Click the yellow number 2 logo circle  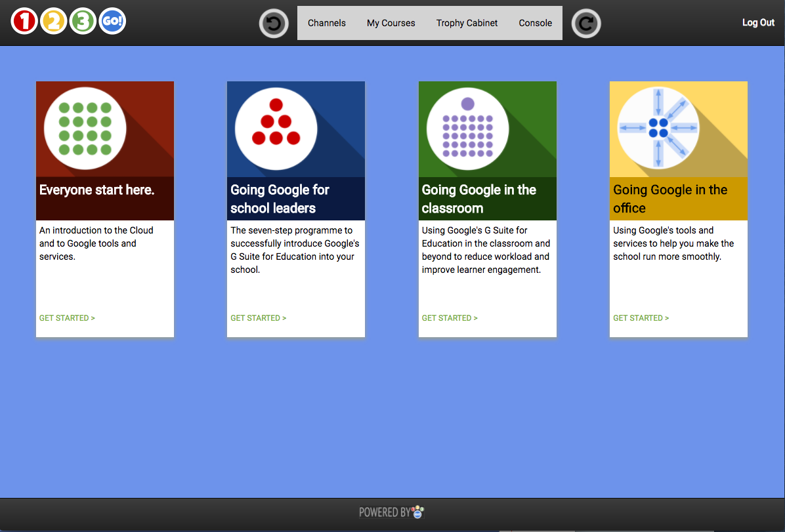click(54, 21)
